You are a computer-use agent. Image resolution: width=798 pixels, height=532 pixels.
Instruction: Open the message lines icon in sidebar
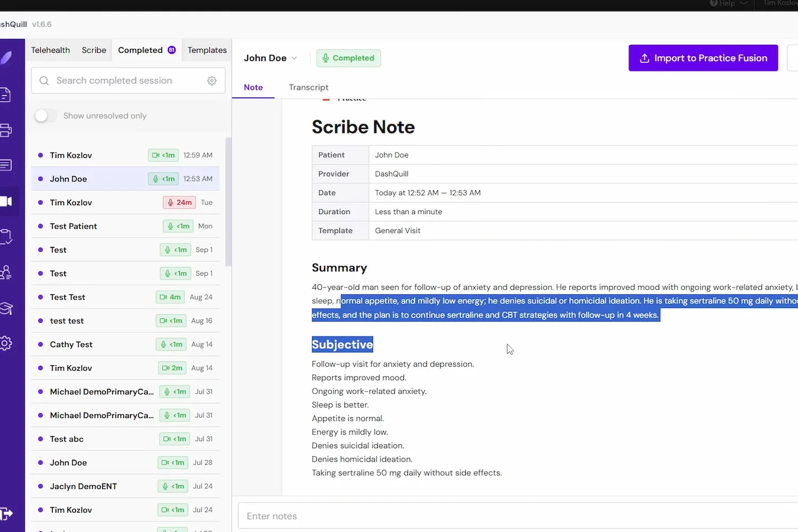[x=5, y=165]
